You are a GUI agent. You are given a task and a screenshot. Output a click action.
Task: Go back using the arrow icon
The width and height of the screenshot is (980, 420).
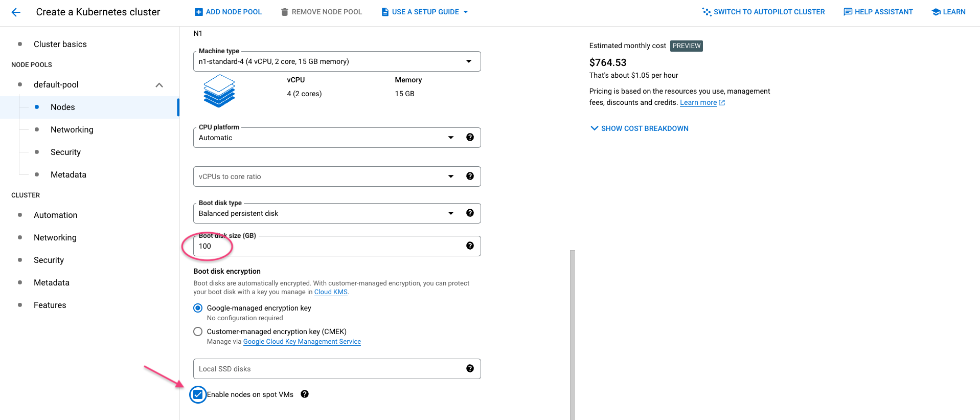[16, 12]
